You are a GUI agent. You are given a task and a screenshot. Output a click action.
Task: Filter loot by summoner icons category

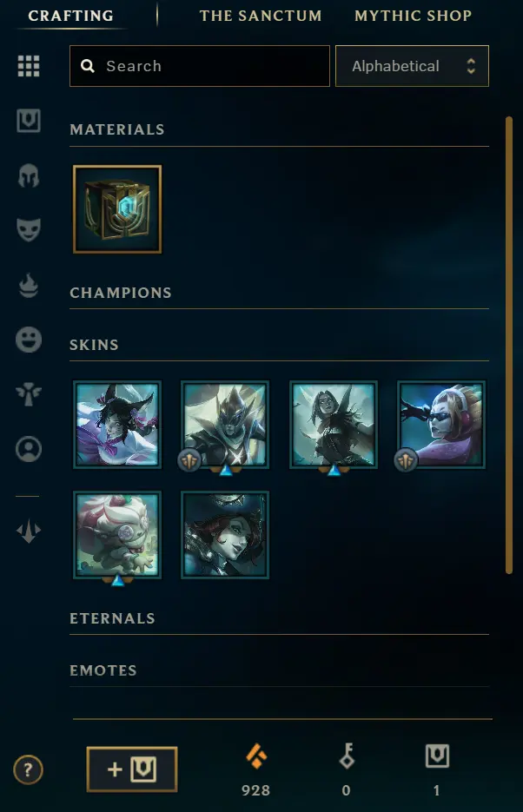pyautogui.click(x=29, y=449)
